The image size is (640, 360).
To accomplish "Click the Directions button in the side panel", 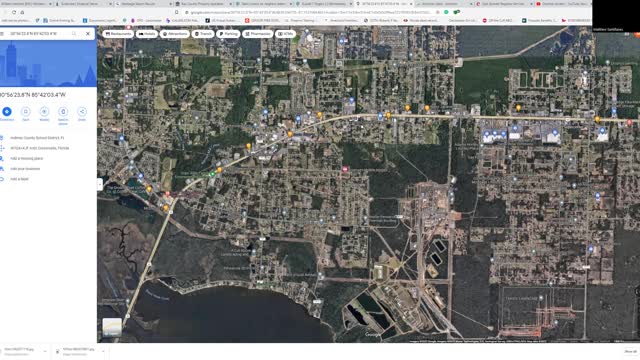I will pyautogui.click(x=7, y=111).
